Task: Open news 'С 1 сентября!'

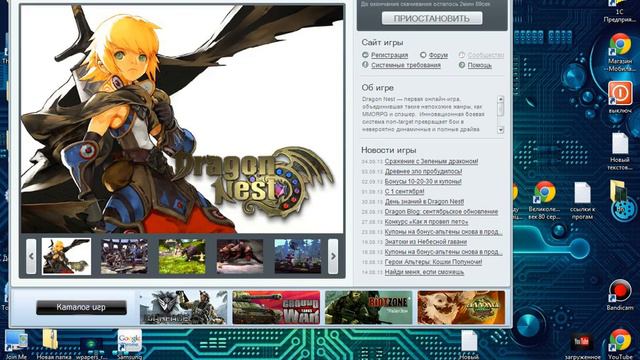Action: click(404, 191)
